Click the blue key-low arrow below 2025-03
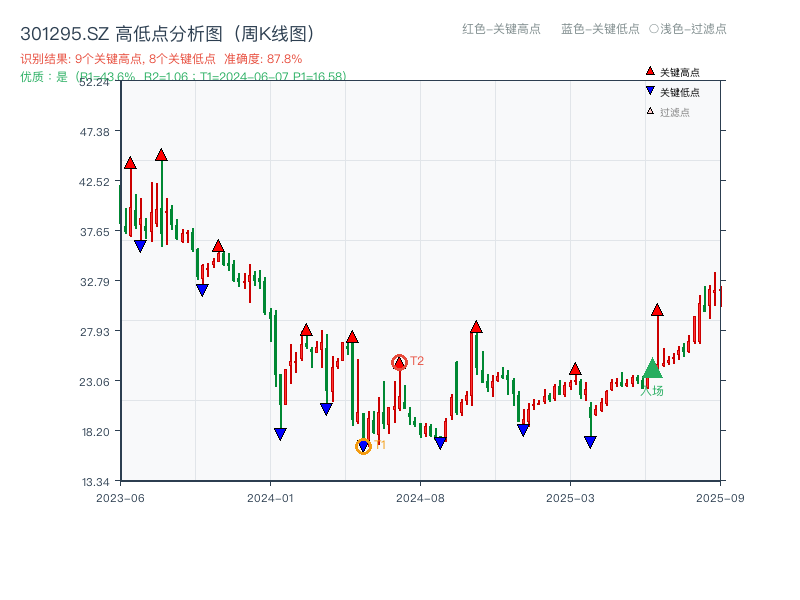800x600 pixels. (589, 440)
